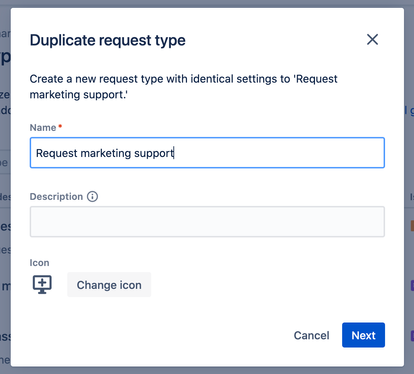This screenshot has width=414, height=374.
Task: Focus the empty Description field
Action: 207,222
